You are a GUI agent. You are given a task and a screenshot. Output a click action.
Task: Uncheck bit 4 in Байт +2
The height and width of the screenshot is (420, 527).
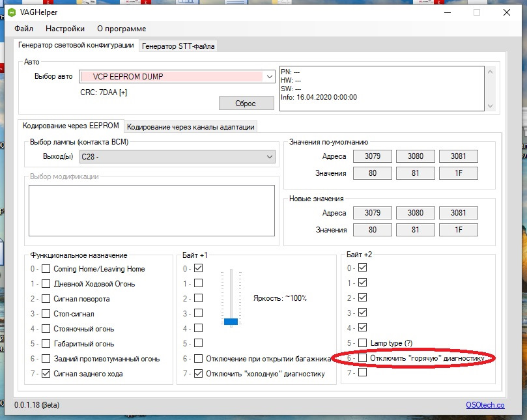[x=362, y=327]
